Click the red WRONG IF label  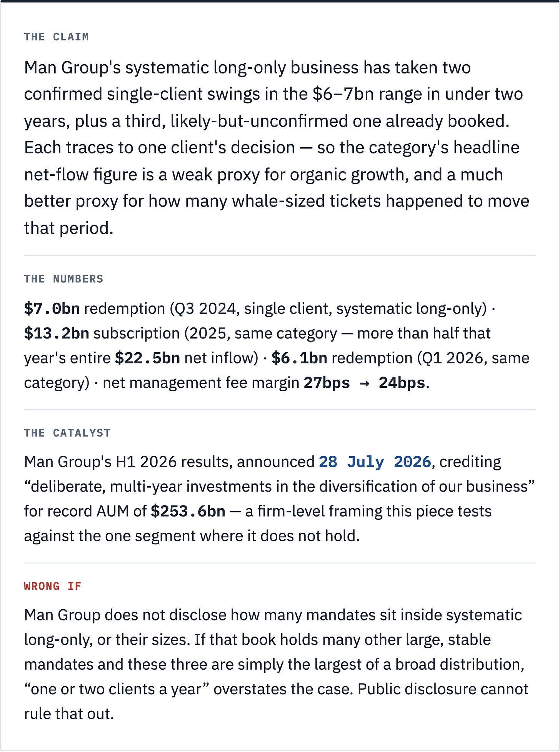click(x=53, y=586)
